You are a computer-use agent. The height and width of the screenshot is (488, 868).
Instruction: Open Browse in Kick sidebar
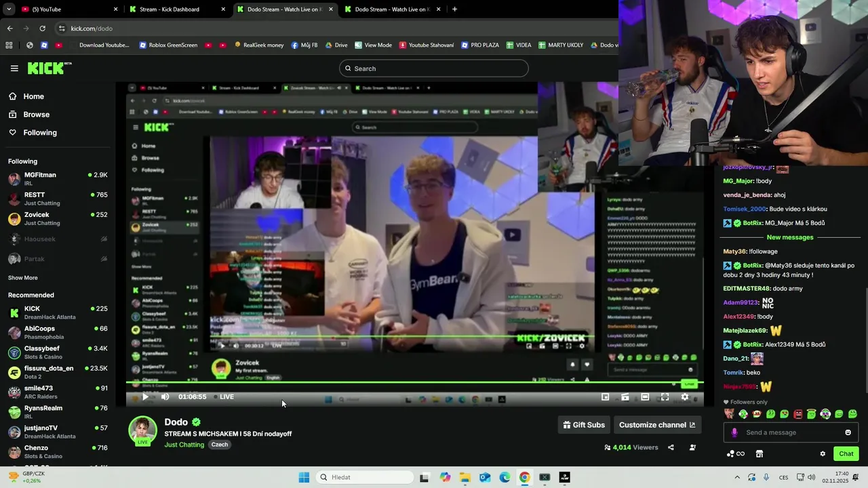pos(29,115)
